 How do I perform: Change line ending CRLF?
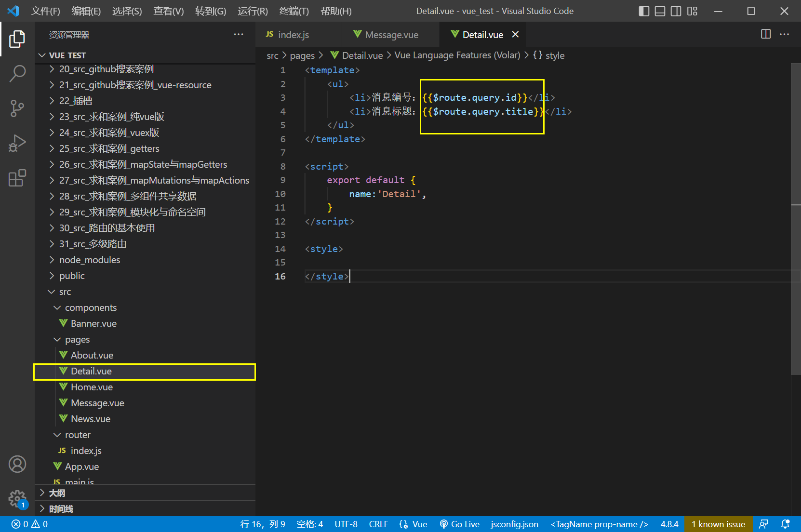tap(378, 524)
